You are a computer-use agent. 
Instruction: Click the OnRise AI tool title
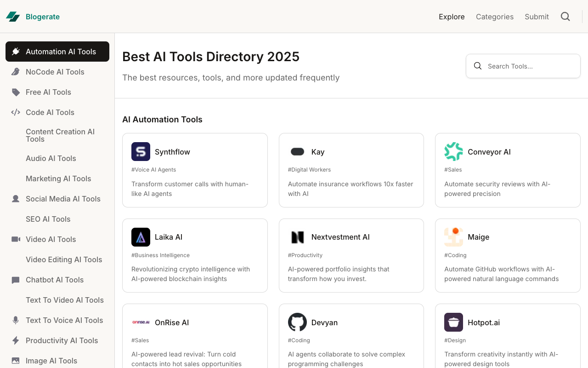tap(172, 322)
